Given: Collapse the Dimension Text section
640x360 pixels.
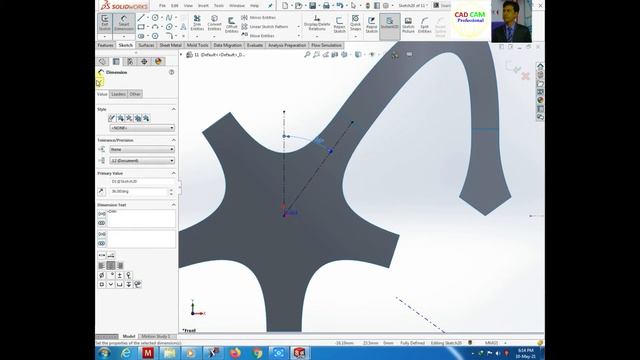Looking at the screenshot, I should tap(173, 205).
